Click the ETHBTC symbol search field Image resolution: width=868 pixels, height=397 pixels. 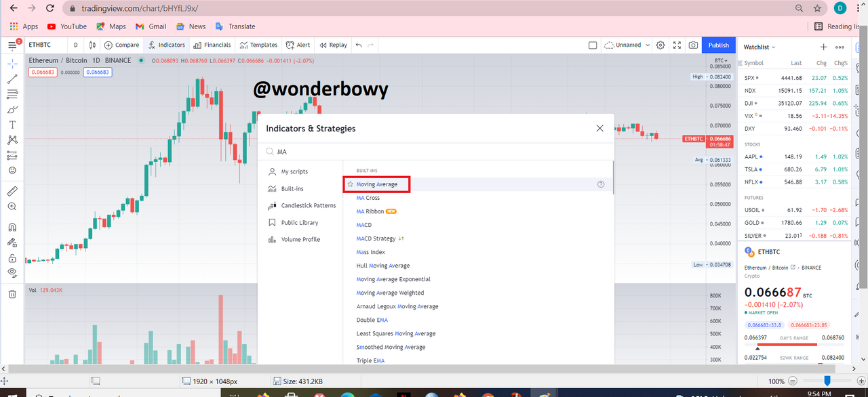point(39,45)
